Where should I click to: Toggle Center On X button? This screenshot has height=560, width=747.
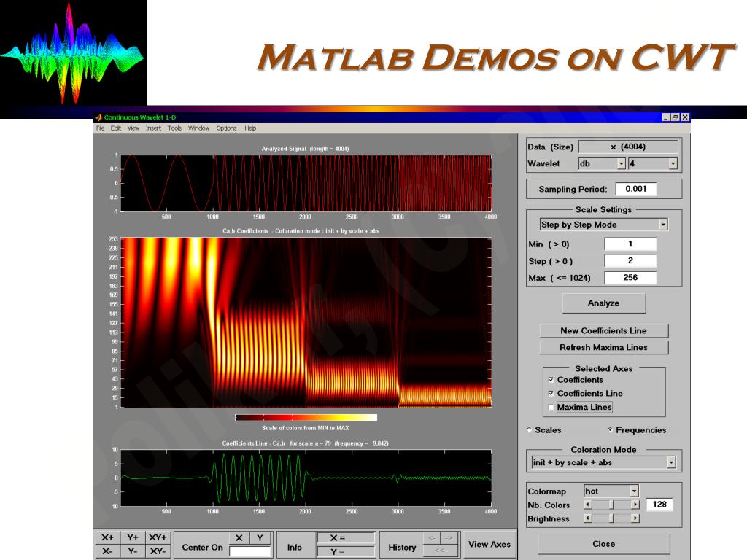(239, 538)
